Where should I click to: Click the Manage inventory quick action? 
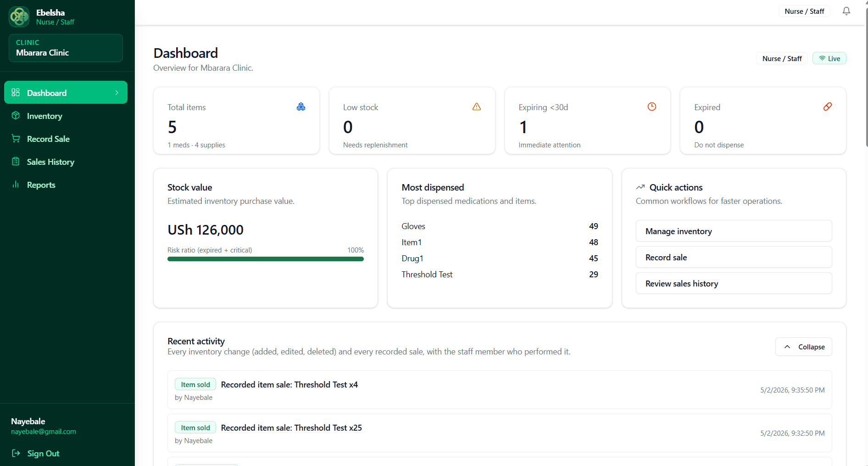(x=734, y=231)
